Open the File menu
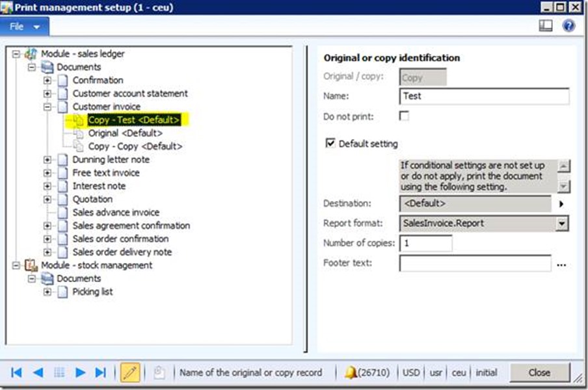 (x=23, y=26)
